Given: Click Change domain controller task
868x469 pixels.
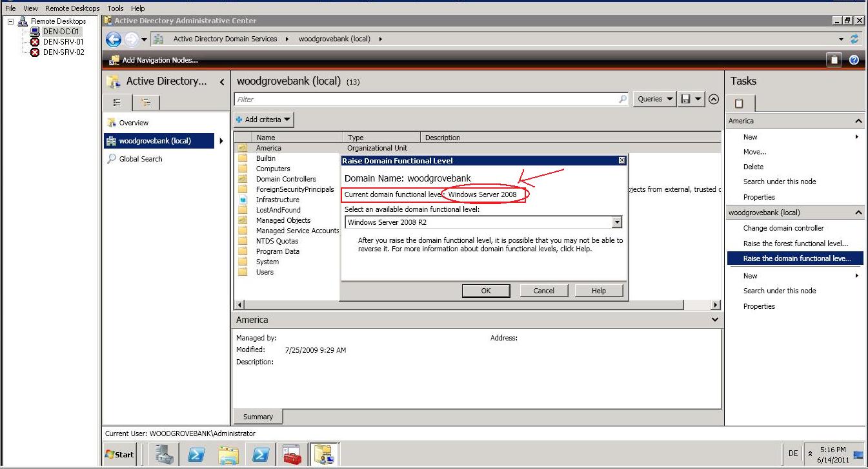Looking at the screenshot, I should coord(783,228).
